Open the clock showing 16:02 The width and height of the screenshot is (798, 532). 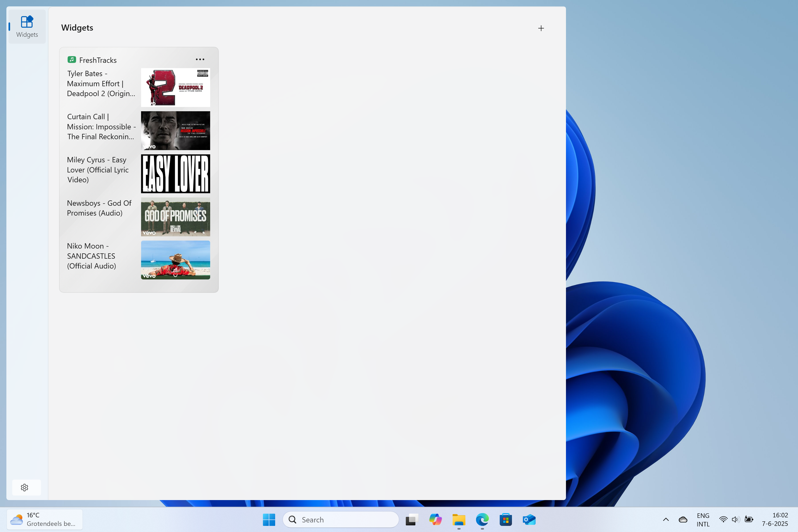point(775,519)
